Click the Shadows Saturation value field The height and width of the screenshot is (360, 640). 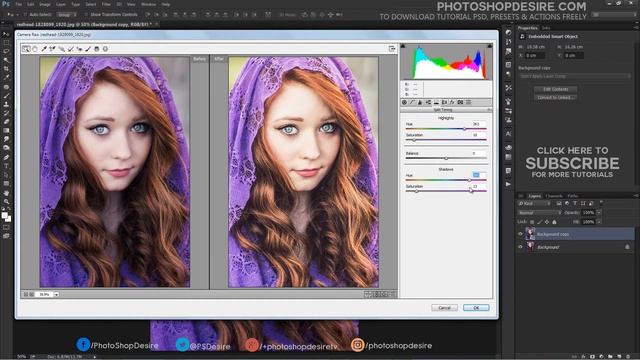click(478, 186)
